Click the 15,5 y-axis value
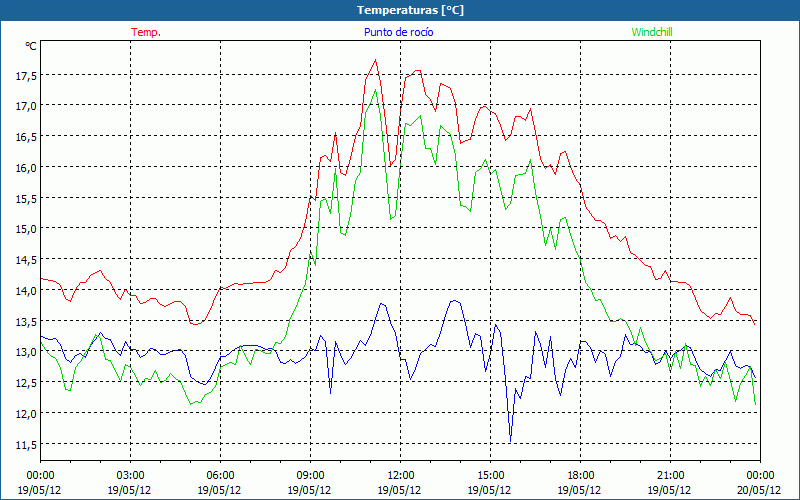Viewport: 800px width, 500px height. tap(26, 198)
